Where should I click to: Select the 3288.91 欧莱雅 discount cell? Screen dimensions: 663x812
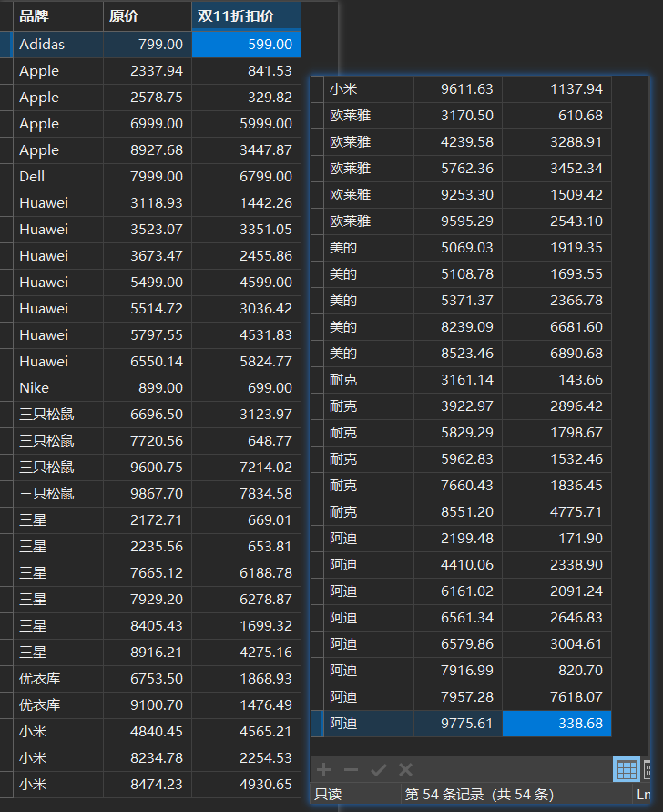[556, 142]
